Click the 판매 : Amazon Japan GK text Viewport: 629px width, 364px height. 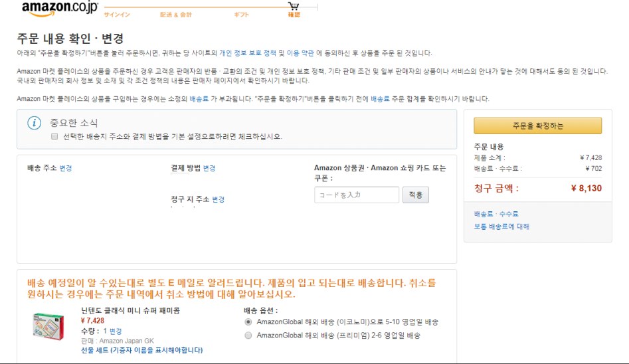pos(117,341)
